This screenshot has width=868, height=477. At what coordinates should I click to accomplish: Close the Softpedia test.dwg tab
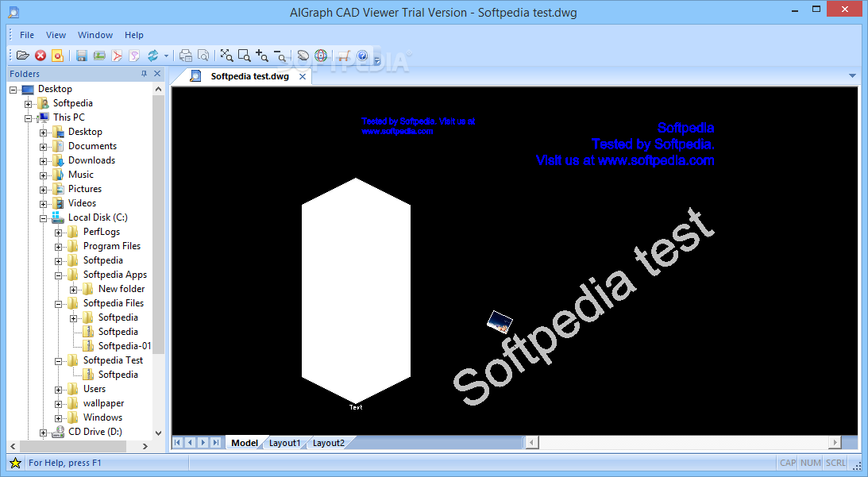(303, 76)
